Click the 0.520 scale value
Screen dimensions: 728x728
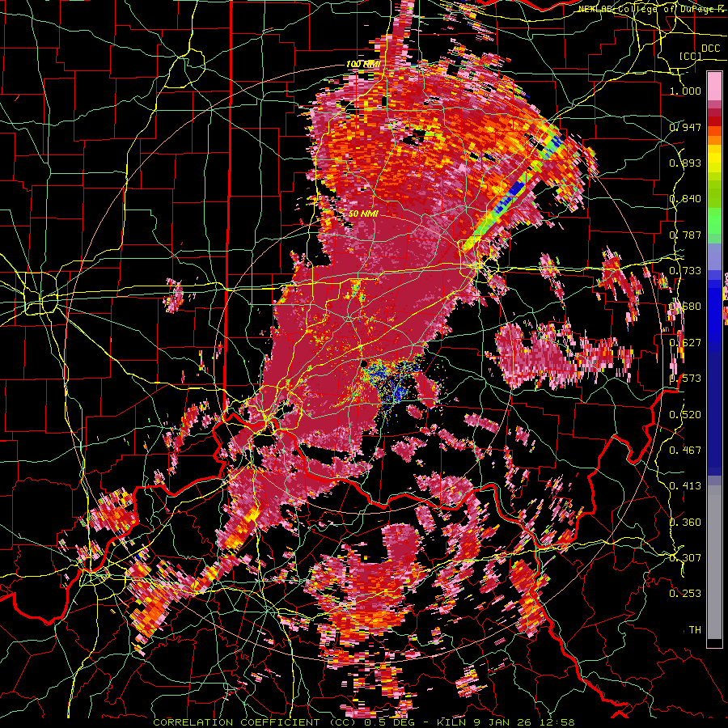tap(685, 415)
